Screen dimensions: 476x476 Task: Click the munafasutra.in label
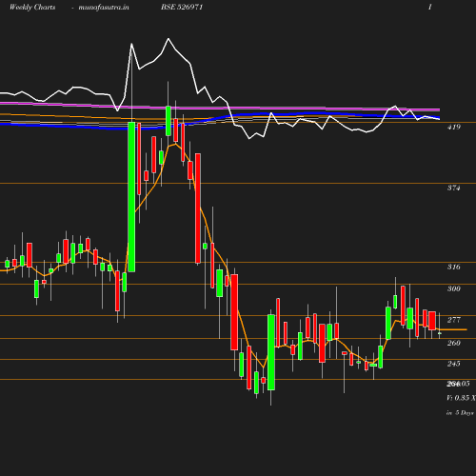pos(104,7)
